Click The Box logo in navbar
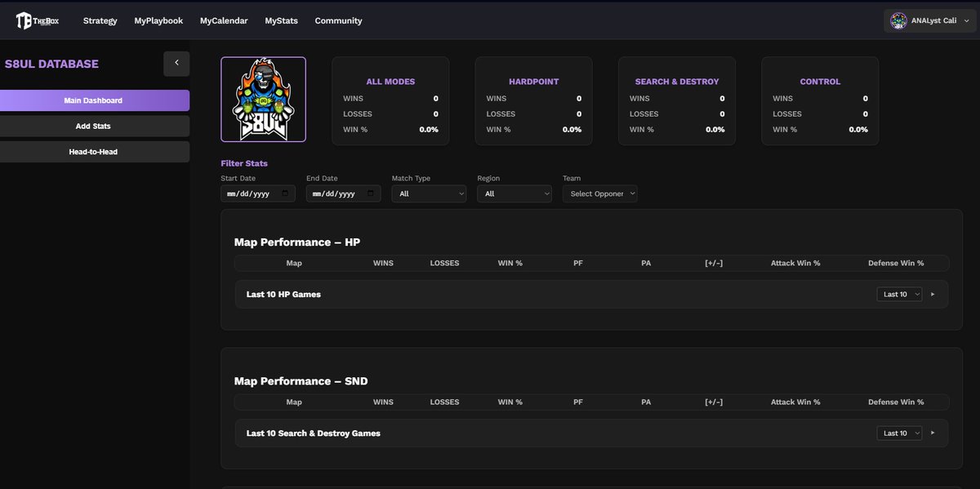980x489 pixels. point(37,20)
